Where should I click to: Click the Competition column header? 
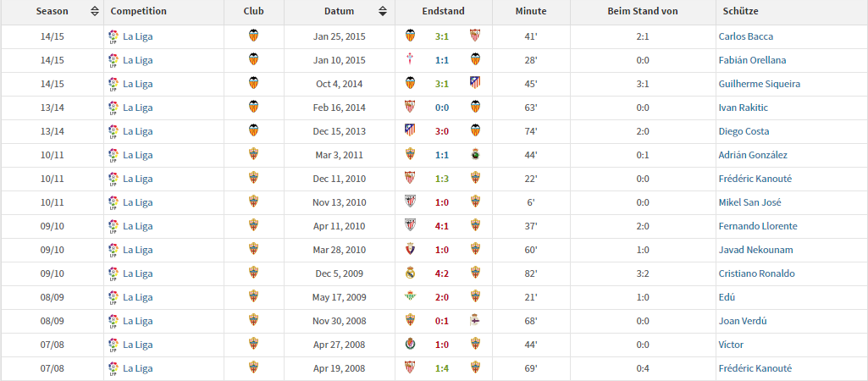139,12
